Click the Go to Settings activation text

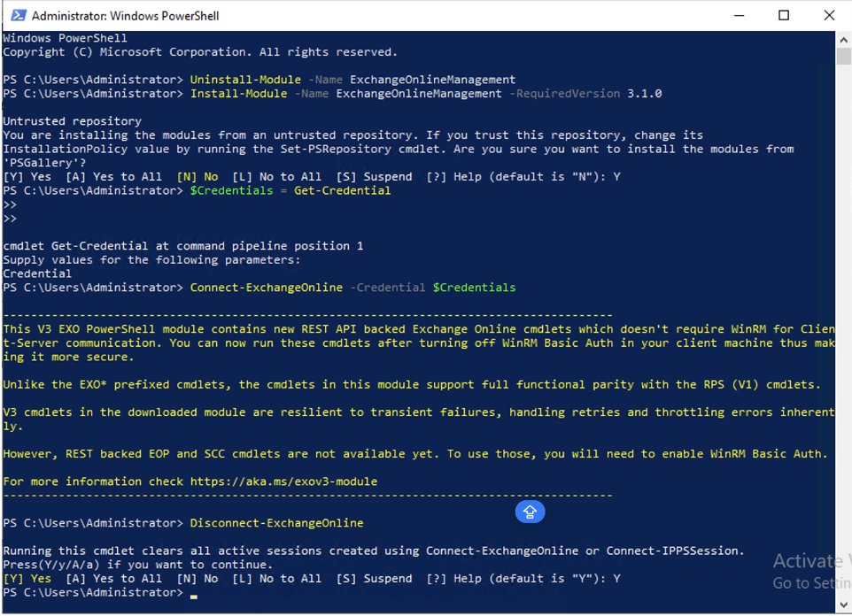[809, 582]
